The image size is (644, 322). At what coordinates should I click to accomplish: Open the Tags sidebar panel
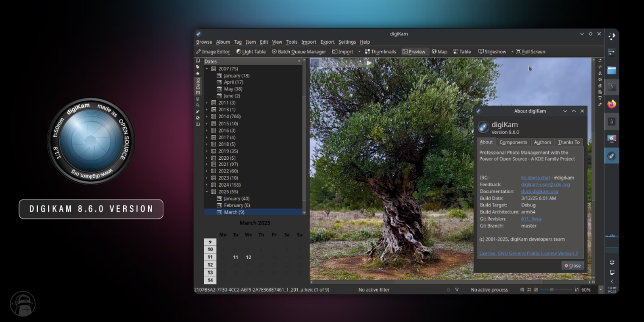197,67
